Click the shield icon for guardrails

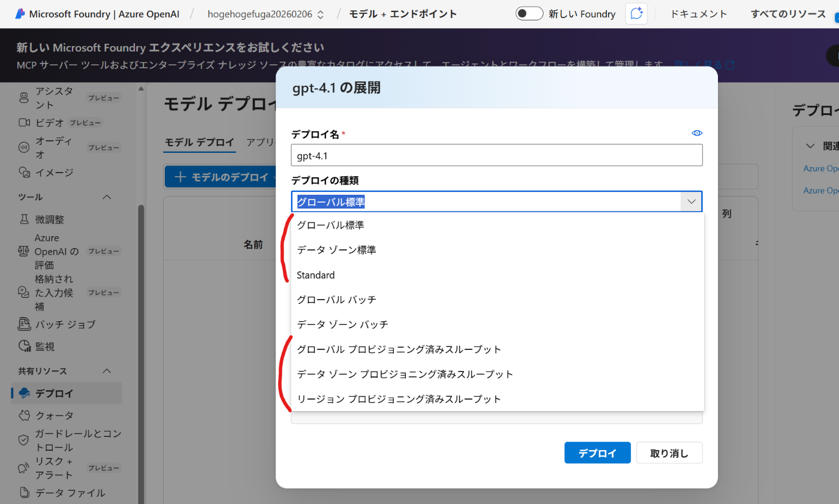pos(24,440)
